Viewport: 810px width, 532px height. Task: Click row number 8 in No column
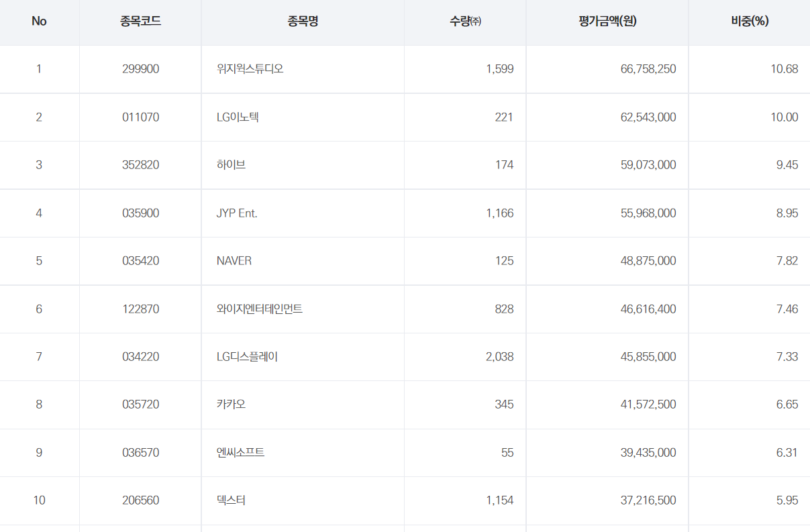point(39,405)
